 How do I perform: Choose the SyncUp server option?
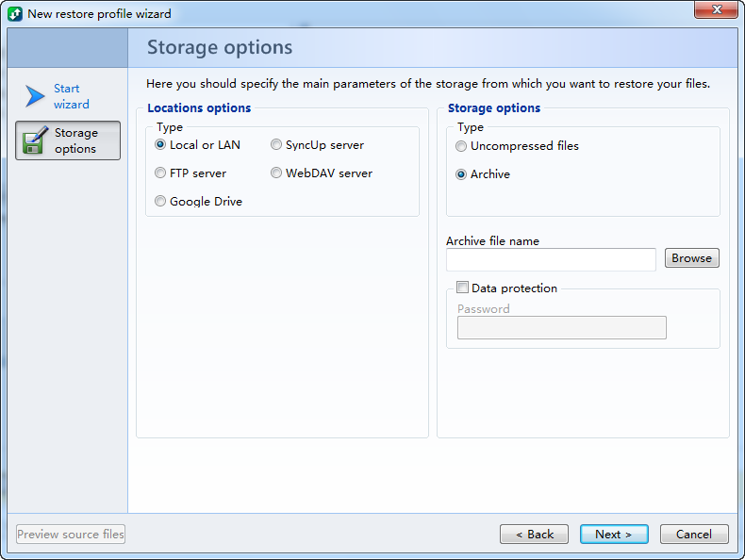(276, 145)
